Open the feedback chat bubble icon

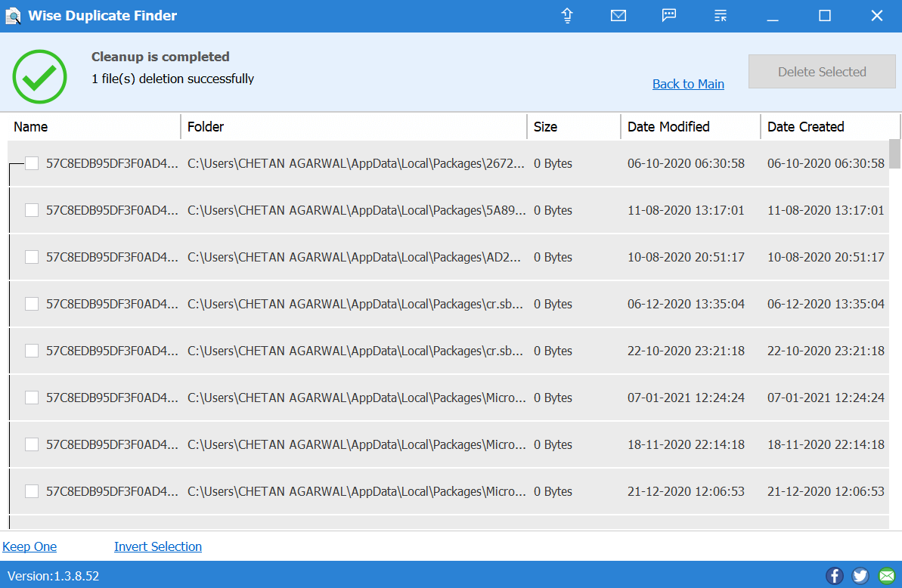[x=668, y=15]
